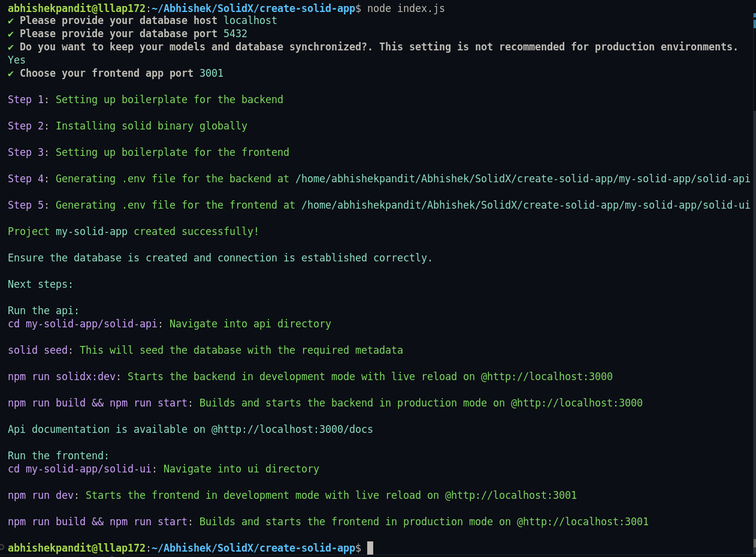Click 'Choose your frontend app port' prompt
The height and width of the screenshot is (557, 756).
click(107, 73)
